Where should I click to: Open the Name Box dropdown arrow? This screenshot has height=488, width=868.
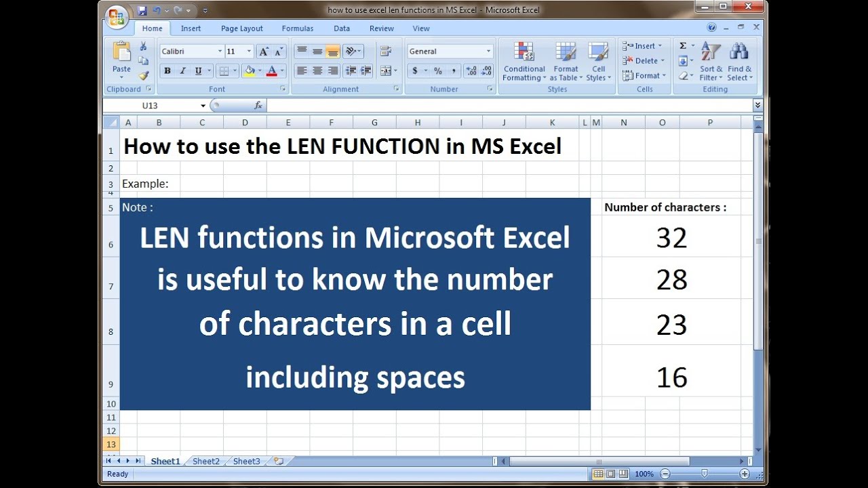pos(203,106)
